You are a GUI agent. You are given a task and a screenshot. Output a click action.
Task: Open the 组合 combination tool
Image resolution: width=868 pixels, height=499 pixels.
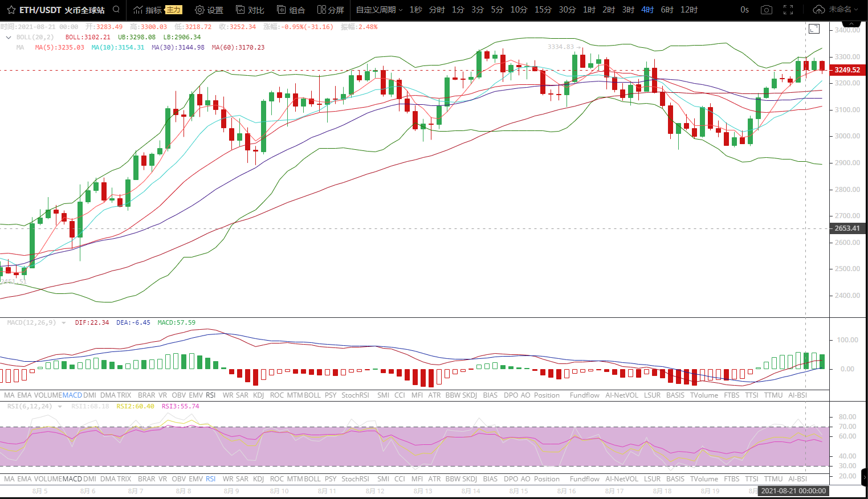291,10
